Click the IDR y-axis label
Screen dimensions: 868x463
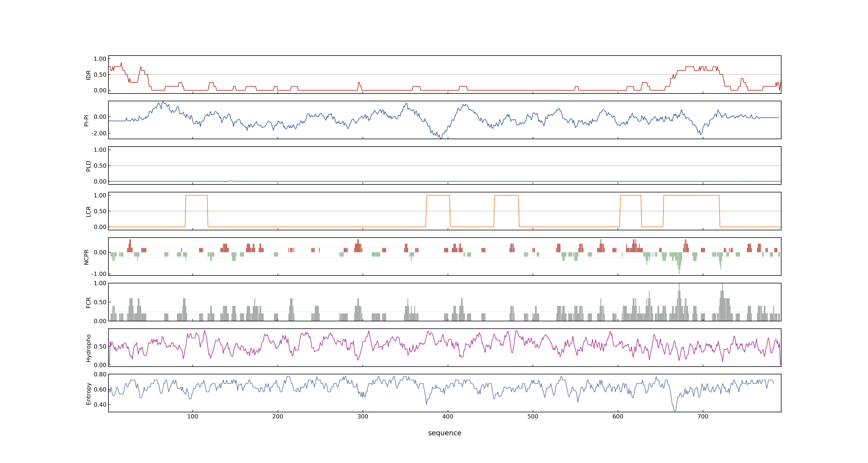click(89, 75)
